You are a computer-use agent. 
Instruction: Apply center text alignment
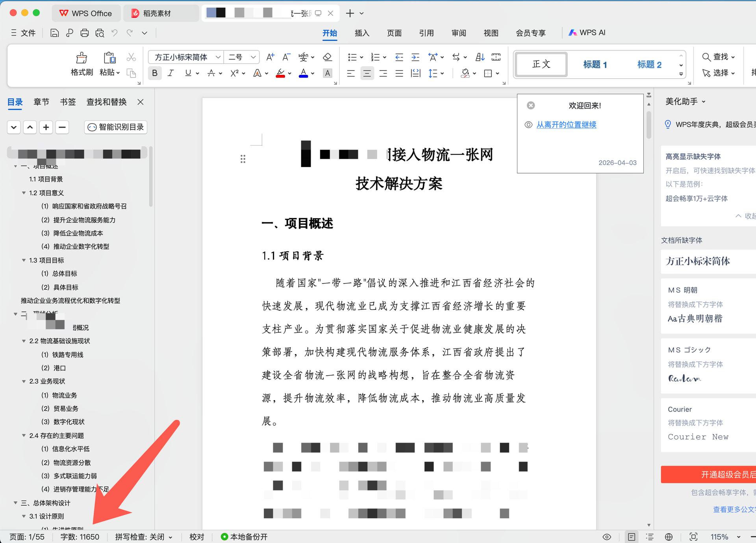pyautogui.click(x=367, y=74)
